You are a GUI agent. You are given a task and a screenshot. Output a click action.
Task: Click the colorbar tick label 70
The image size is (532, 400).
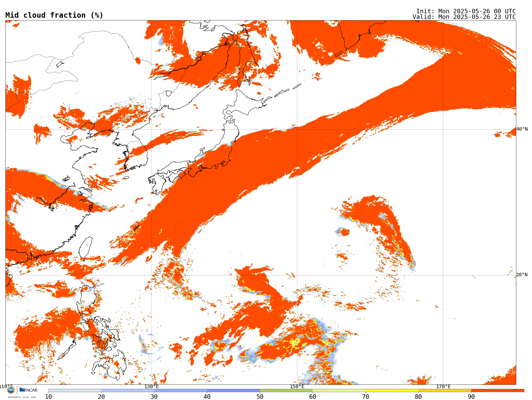click(366, 397)
